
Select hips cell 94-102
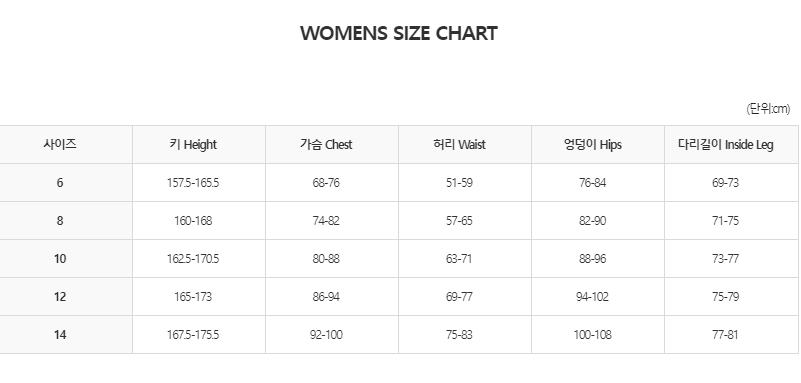pyautogui.click(x=593, y=297)
